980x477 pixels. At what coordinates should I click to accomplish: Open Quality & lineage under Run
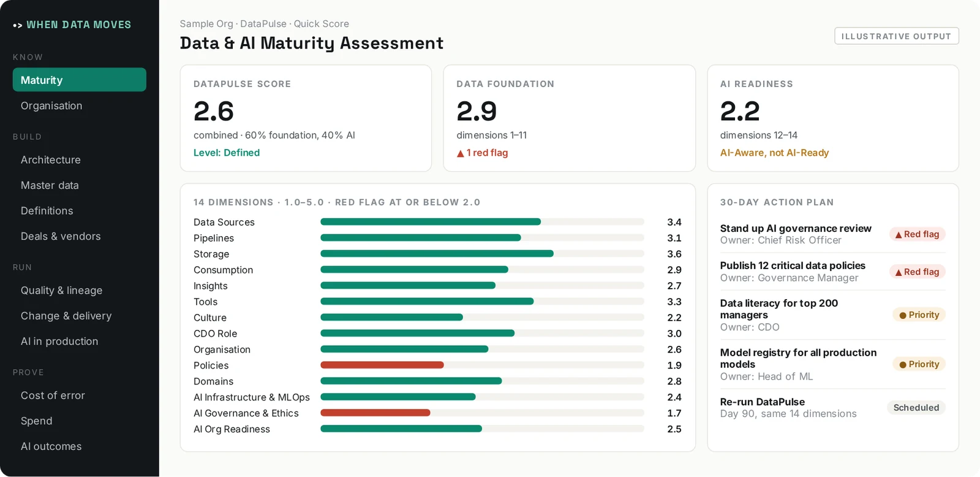pyautogui.click(x=62, y=290)
